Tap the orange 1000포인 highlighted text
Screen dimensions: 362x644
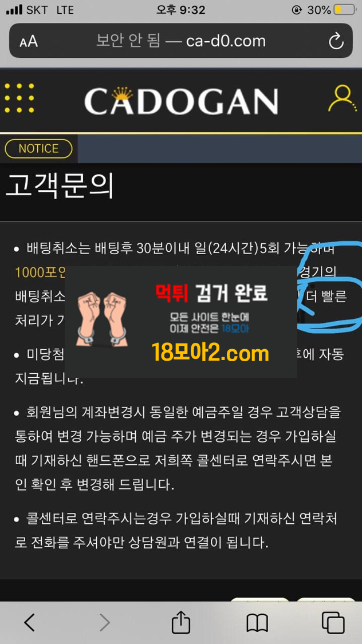point(40,272)
